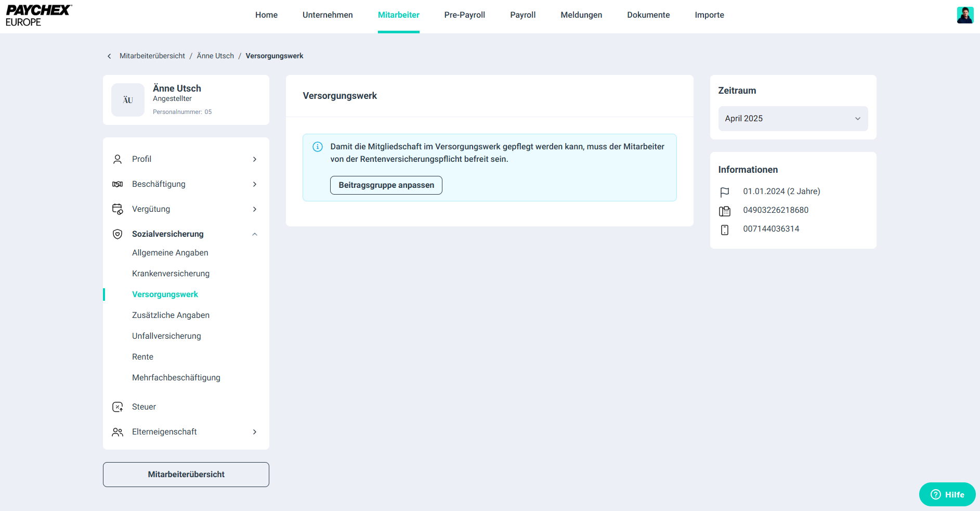Click the Mitarbeiterübersicht button below the sidebar
The height and width of the screenshot is (511, 980).
[x=186, y=475]
